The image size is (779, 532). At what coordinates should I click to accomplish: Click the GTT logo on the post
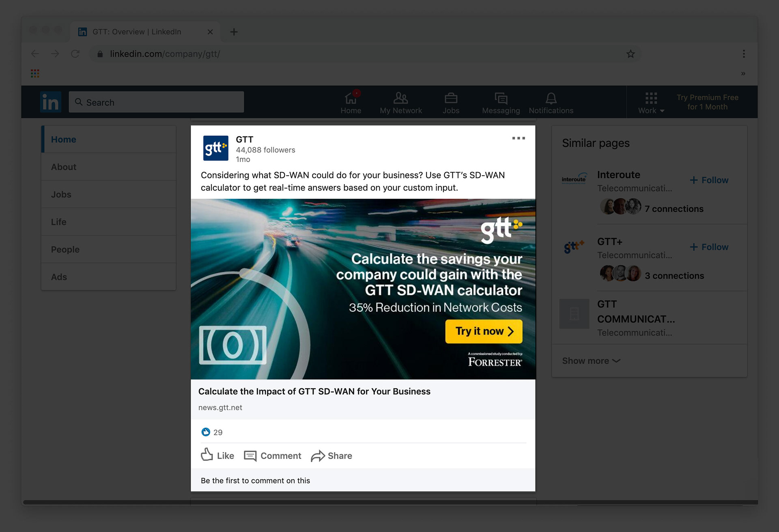click(215, 148)
